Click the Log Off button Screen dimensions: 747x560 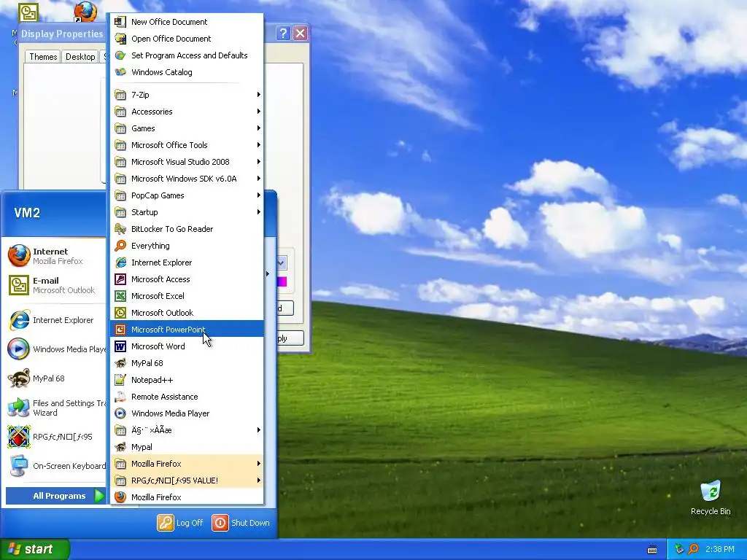(180, 523)
